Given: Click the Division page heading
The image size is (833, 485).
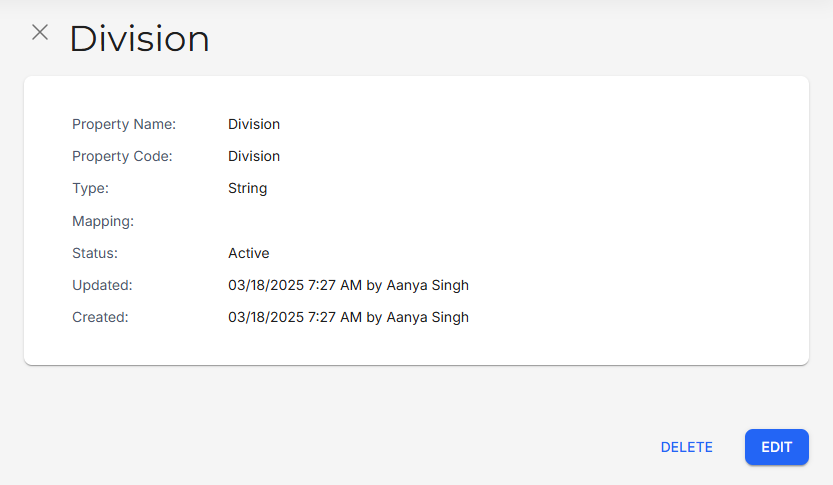Looking at the screenshot, I should [x=139, y=39].
